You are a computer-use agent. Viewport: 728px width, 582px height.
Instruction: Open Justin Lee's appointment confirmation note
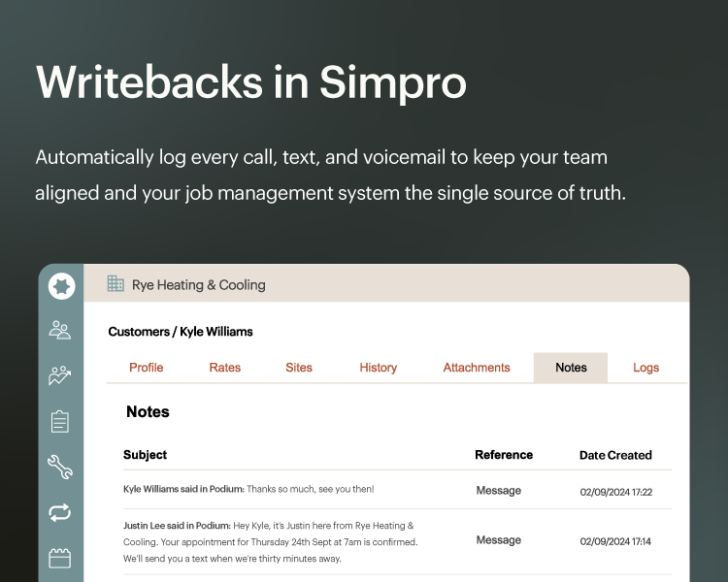coord(270,541)
